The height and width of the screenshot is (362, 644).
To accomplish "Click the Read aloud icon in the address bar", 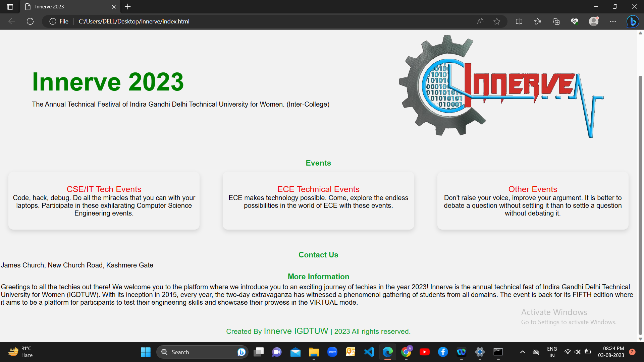I will click(480, 21).
